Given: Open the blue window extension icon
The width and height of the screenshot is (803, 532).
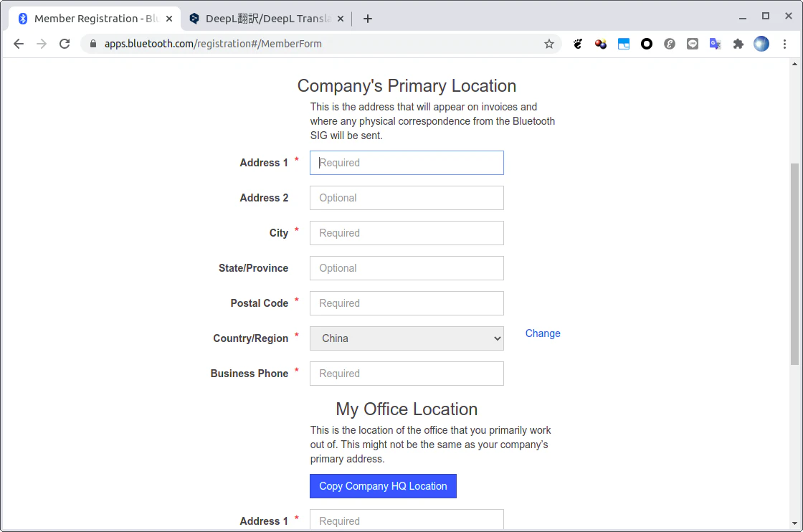Looking at the screenshot, I should pos(624,44).
